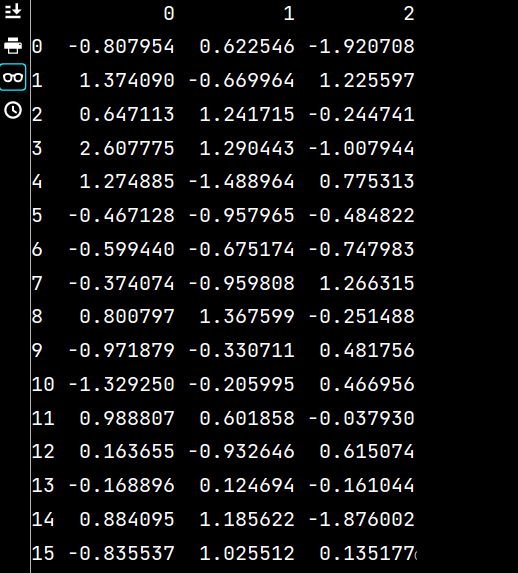Click value 0.775313
The image size is (518, 573).
[367, 182]
